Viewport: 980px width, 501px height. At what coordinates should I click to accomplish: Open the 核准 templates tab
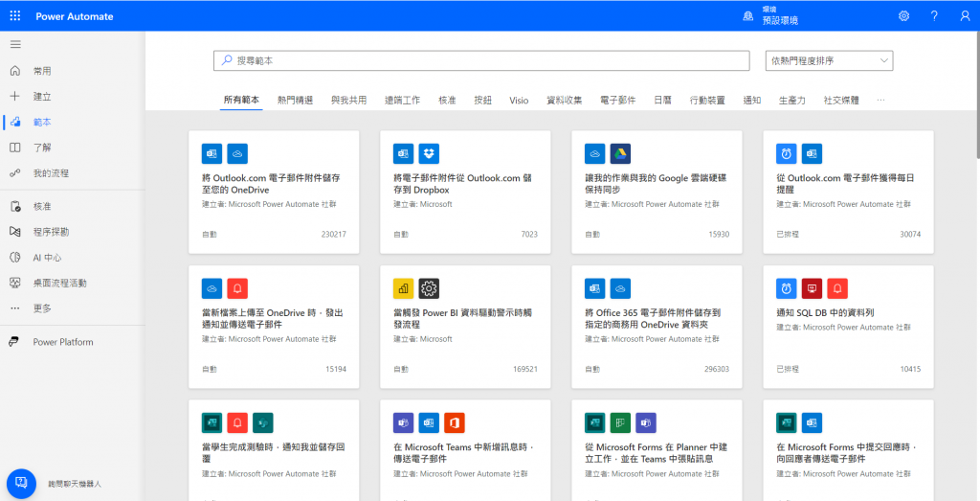(x=447, y=100)
